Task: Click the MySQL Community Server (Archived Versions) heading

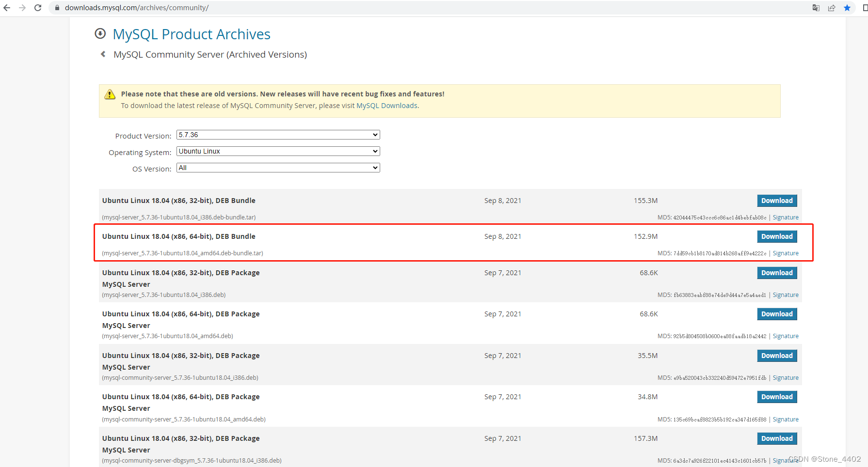Action: click(x=210, y=54)
